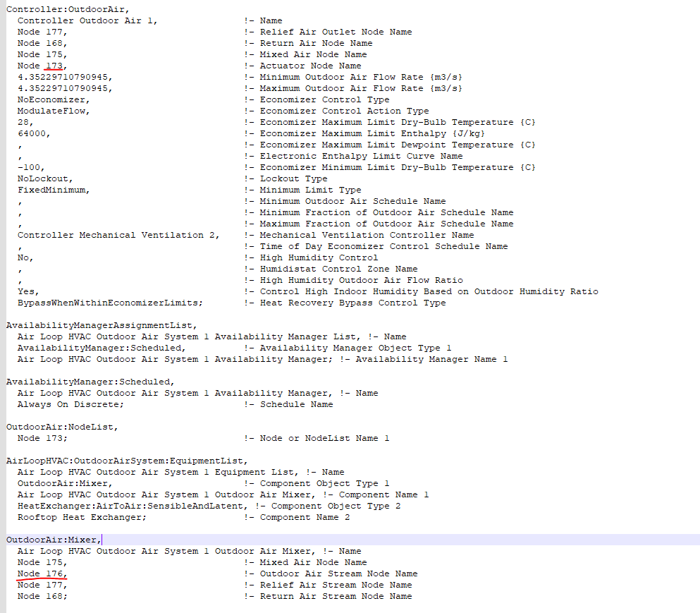Screen dimensions: 700x613
Task: Select the value "NoEconomizer,"
Action: tap(54, 99)
